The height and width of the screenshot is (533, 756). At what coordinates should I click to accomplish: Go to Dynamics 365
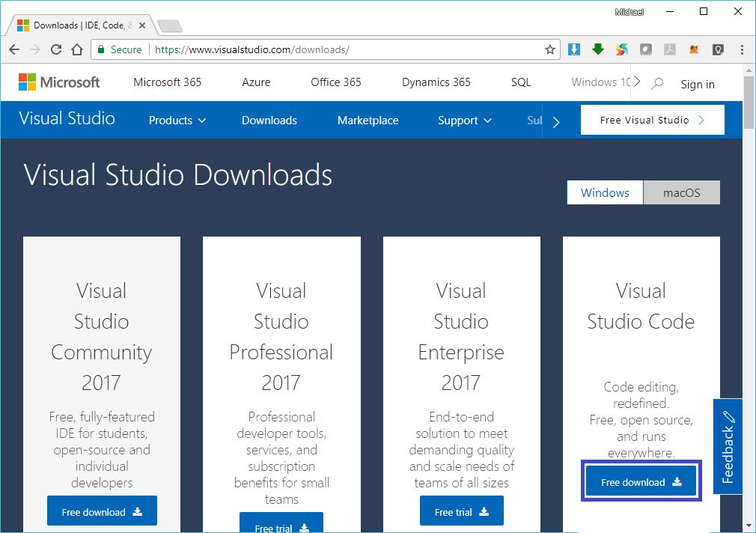pyautogui.click(x=436, y=82)
